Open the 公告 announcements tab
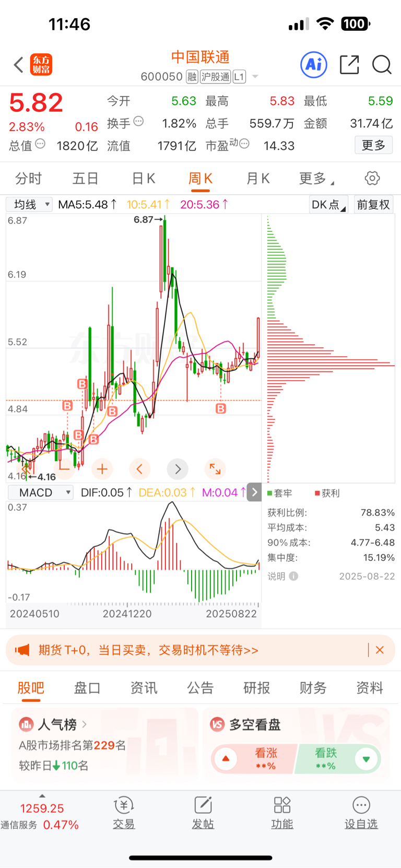 pos(200,688)
